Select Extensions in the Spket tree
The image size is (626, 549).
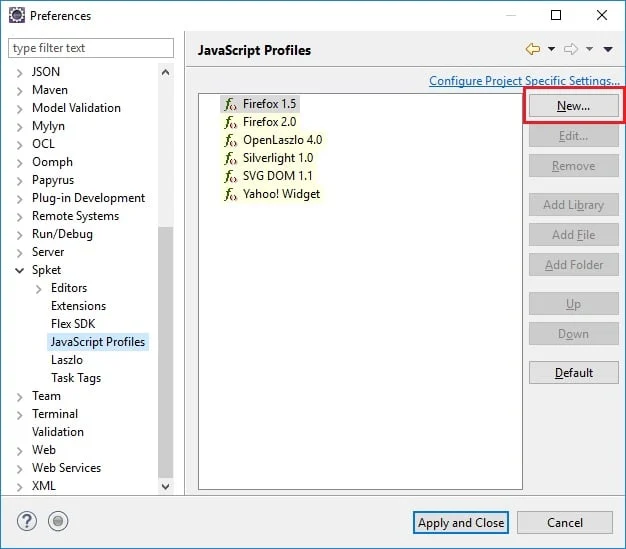pos(79,306)
